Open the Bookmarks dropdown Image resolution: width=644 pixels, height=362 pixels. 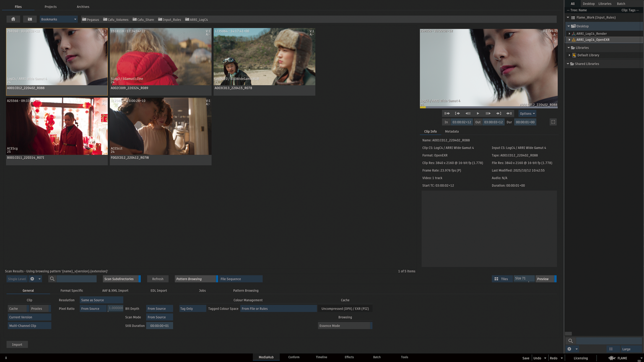click(x=58, y=19)
